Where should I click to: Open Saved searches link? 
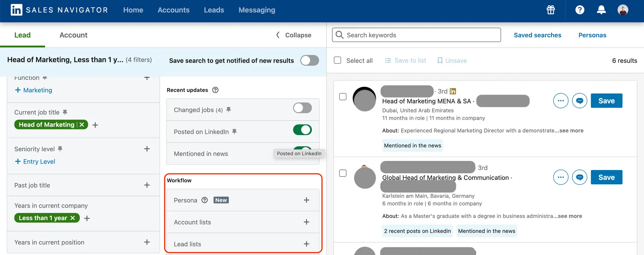click(537, 35)
